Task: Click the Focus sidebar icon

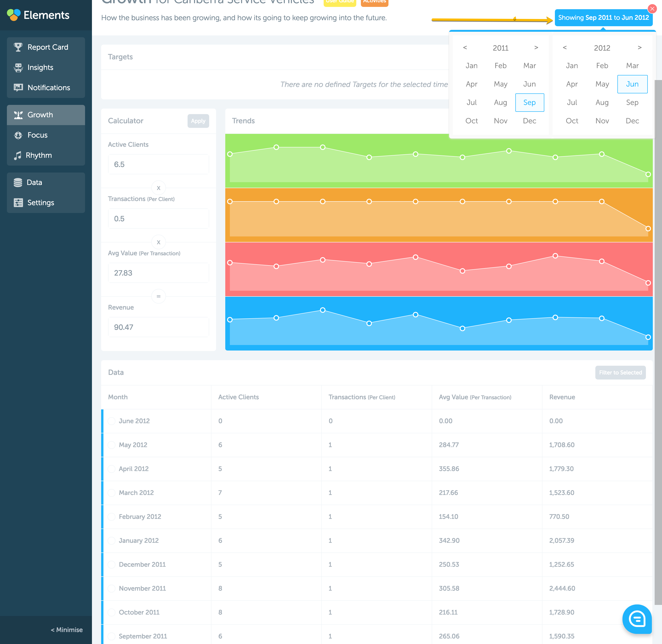Action: [x=18, y=135]
